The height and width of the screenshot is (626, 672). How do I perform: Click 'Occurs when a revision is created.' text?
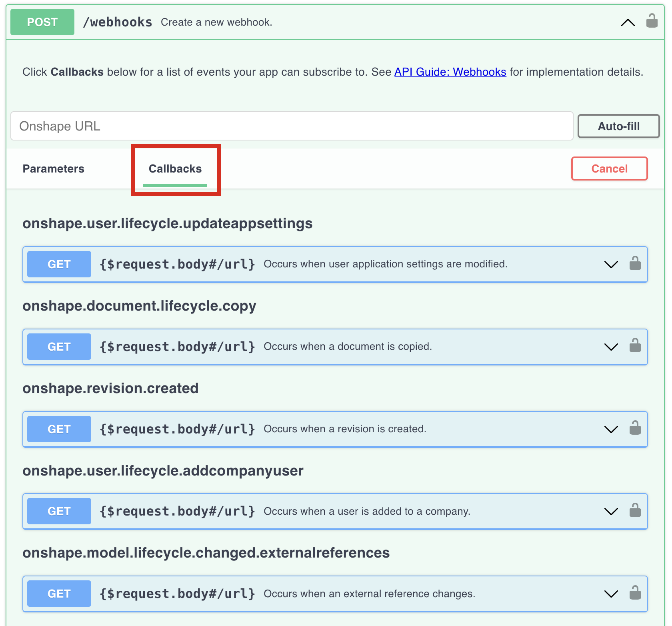345,429
